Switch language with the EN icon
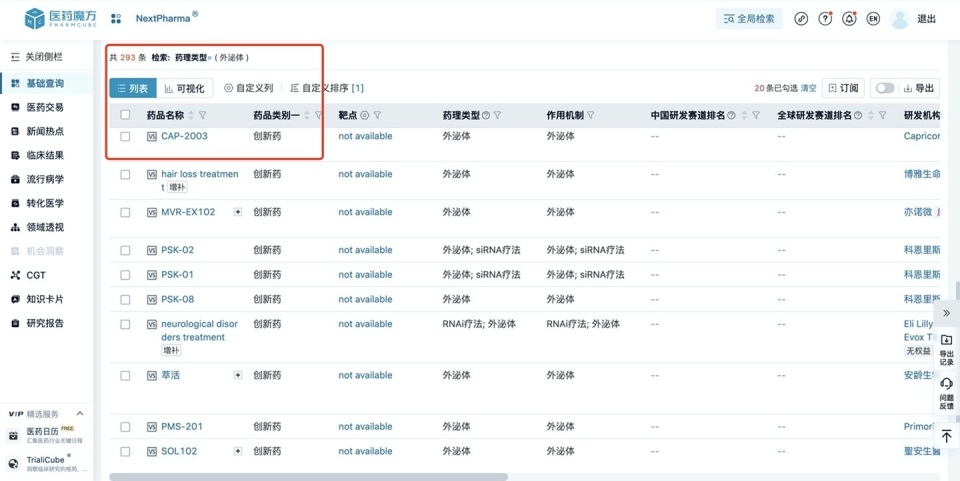The image size is (960, 481). 873,19
